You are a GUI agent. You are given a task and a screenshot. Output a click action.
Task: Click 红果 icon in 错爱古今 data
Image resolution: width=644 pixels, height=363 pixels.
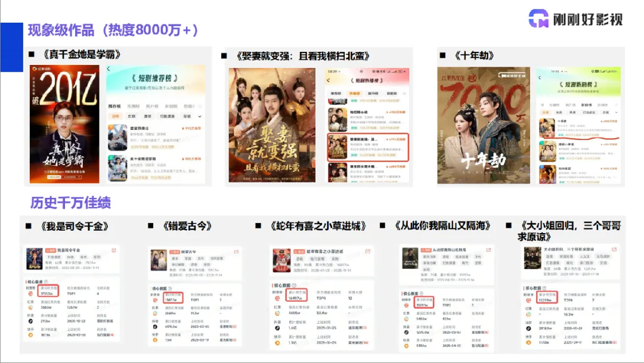(155, 314)
